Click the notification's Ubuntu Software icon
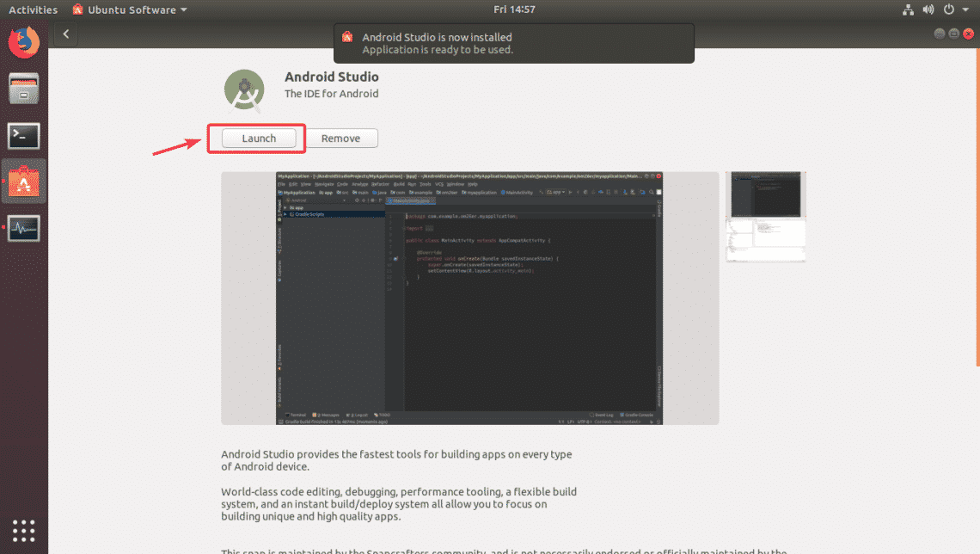 [347, 38]
